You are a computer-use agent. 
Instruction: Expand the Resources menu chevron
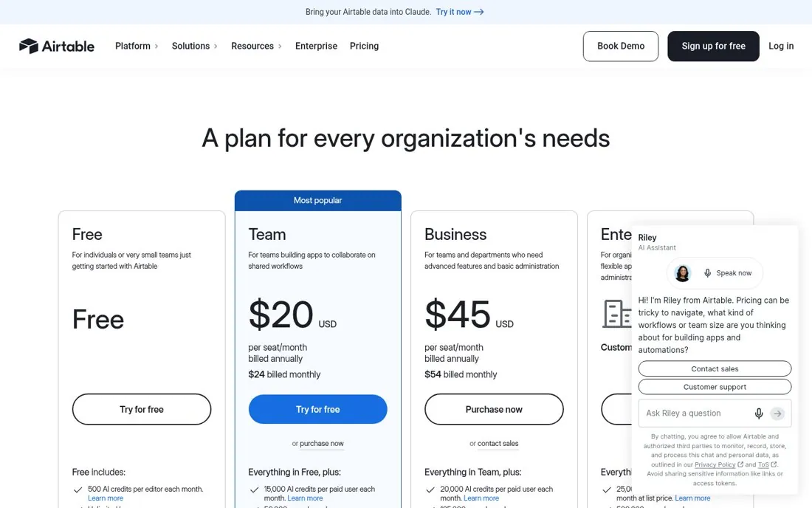[281, 46]
